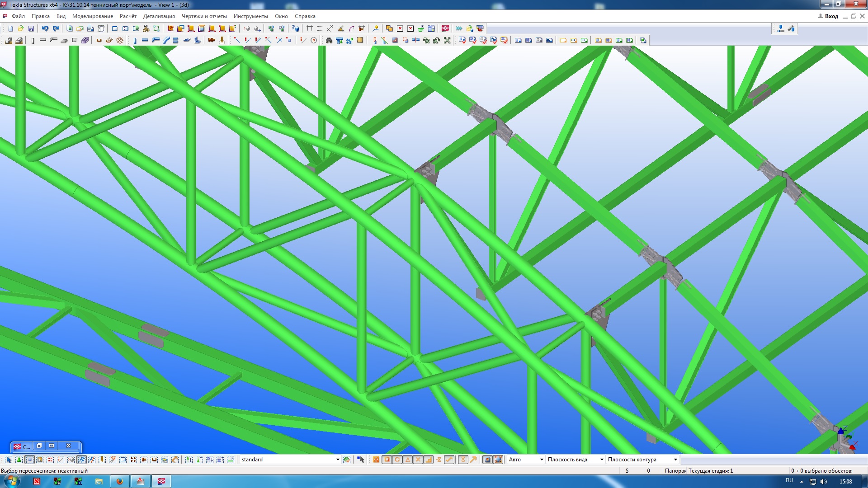
Task: Toggle snap to end points switch
Action: pyautogui.click(x=387, y=460)
